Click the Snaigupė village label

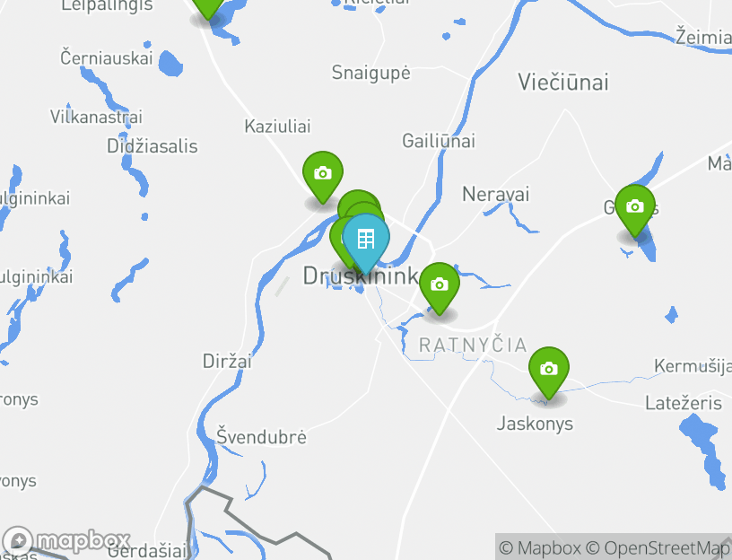[371, 73]
